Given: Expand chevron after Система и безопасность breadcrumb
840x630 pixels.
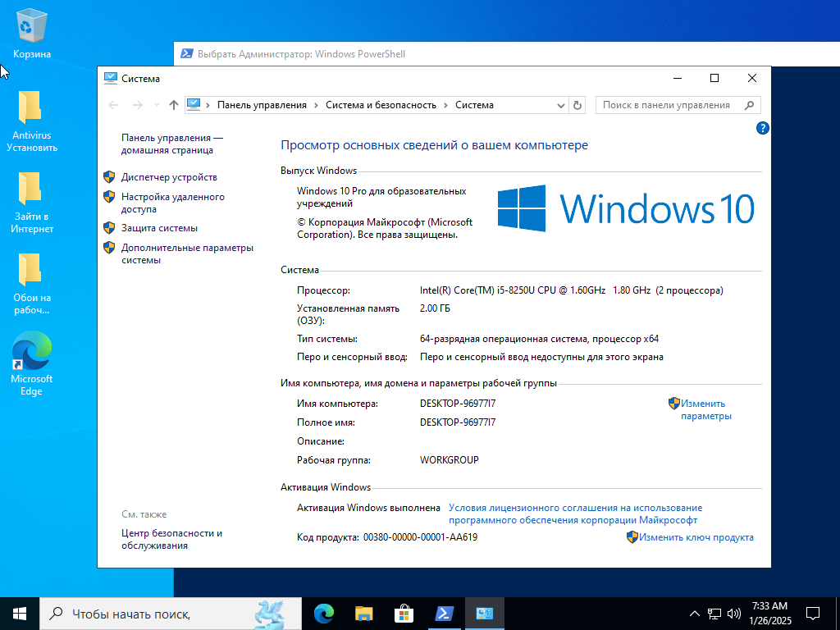Looking at the screenshot, I should 445,105.
